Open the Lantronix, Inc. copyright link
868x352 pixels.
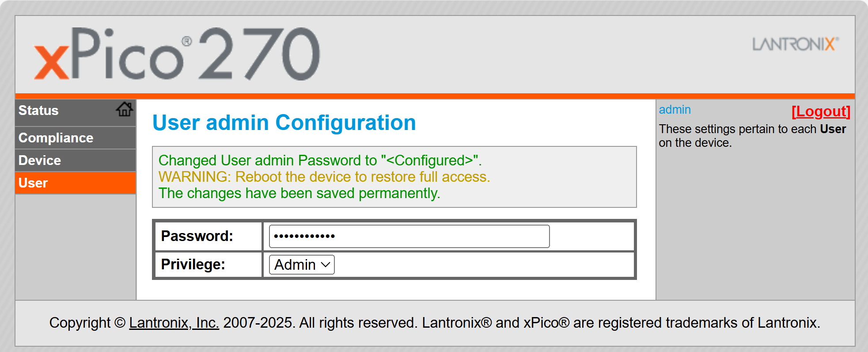click(174, 323)
